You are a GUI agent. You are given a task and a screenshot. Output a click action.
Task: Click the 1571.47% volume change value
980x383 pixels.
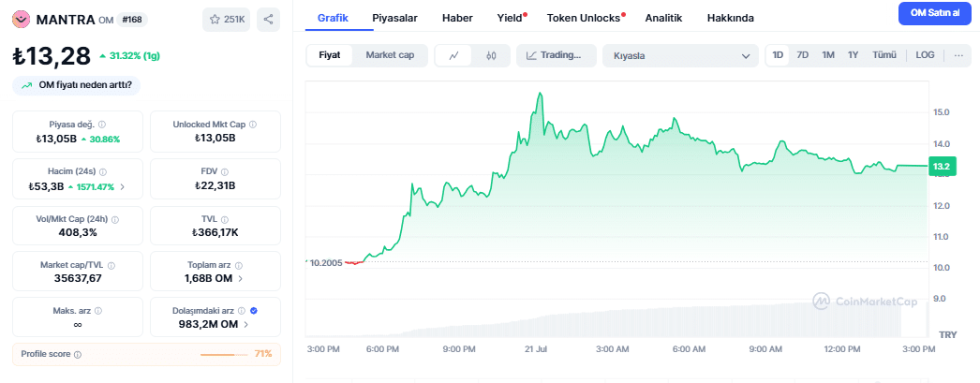click(x=95, y=186)
